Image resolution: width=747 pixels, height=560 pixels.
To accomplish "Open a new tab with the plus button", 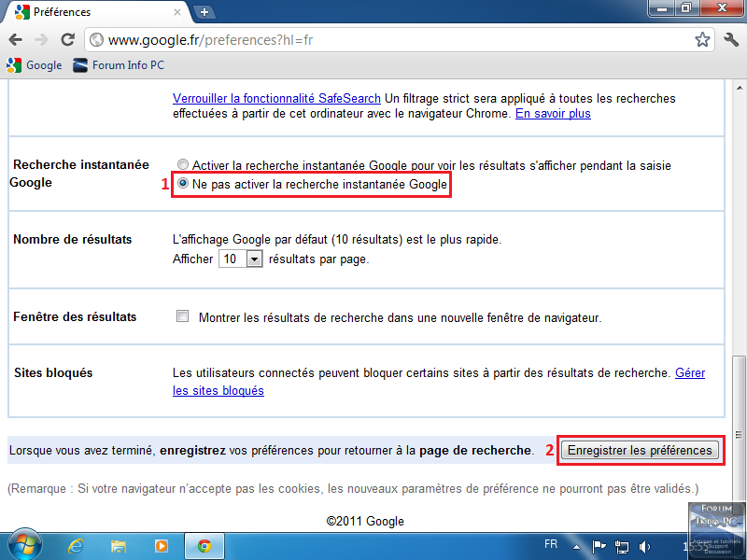I will pyautogui.click(x=204, y=12).
